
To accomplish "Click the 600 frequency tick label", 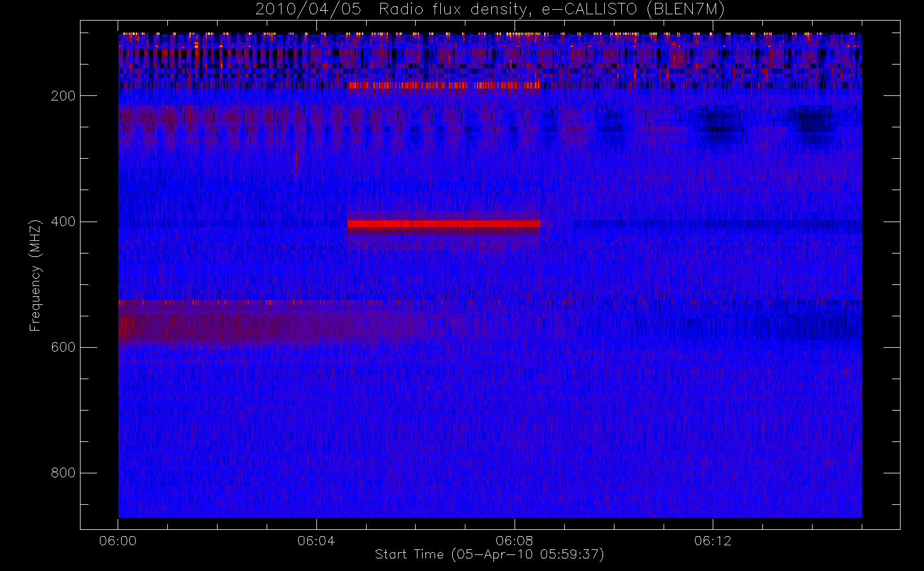I will click(x=63, y=347).
